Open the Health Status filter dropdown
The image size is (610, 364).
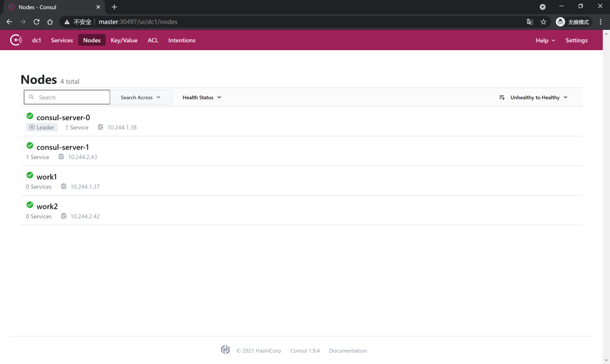(202, 97)
